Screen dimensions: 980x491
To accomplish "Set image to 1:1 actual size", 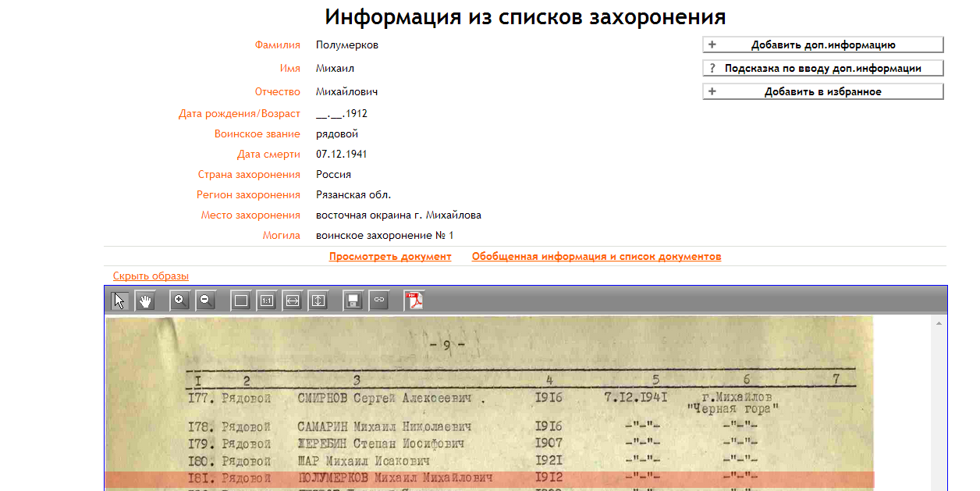I will pos(267,301).
